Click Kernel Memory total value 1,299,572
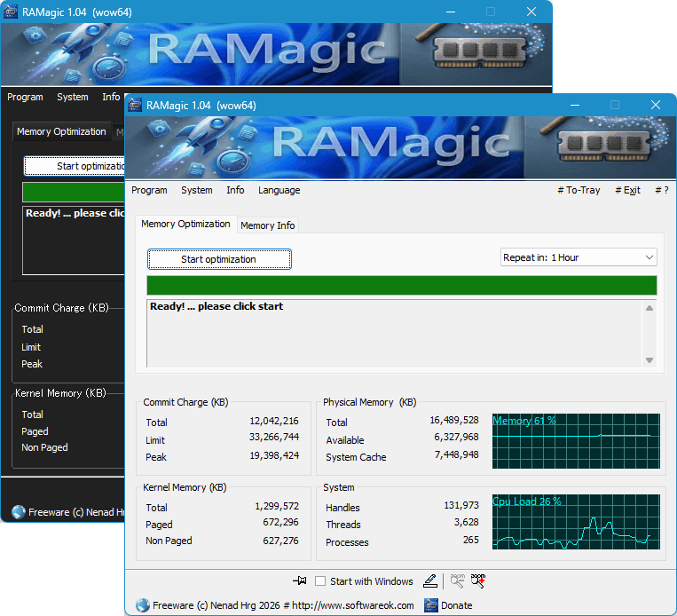This screenshot has width=677, height=616. (x=277, y=506)
